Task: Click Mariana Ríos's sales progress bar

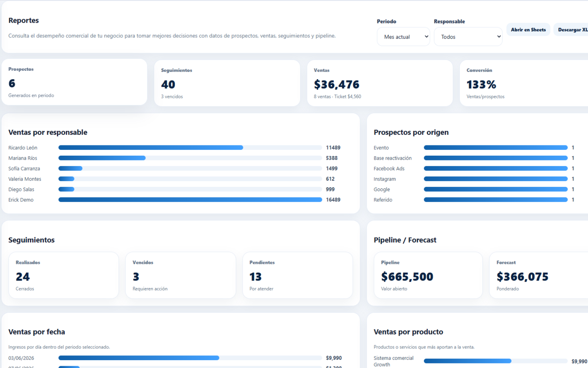Action: pos(190,158)
